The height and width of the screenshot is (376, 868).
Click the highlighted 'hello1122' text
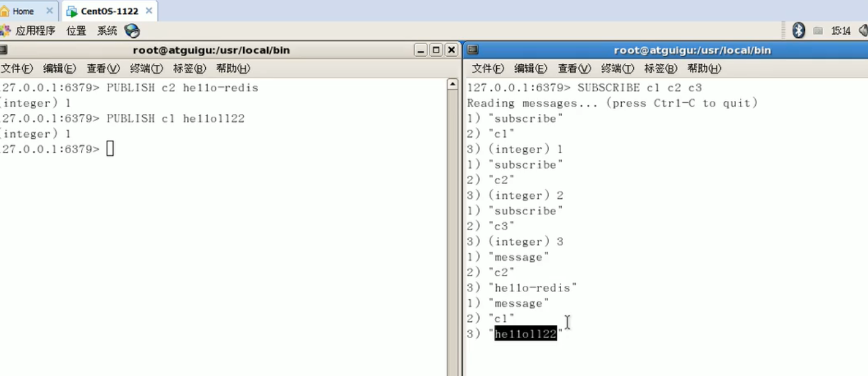pos(526,334)
